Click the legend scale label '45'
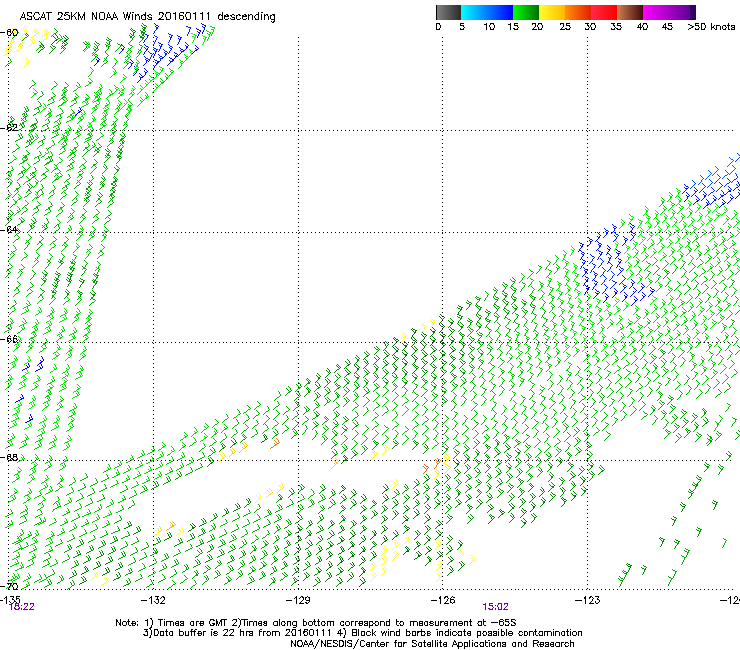740x650 pixels. point(667,27)
